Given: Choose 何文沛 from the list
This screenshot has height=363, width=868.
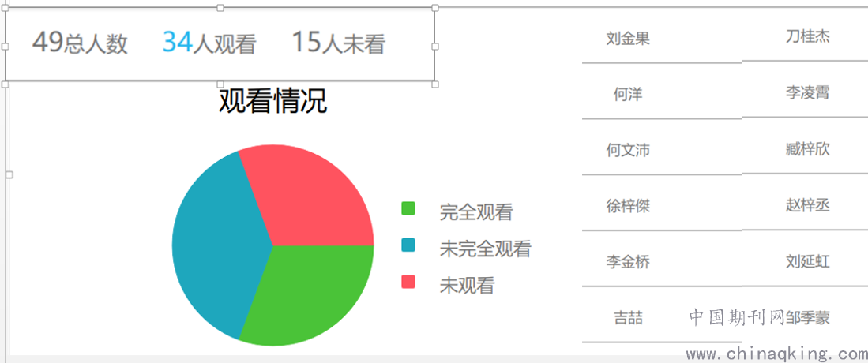Looking at the screenshot, I should coord(628,150).
